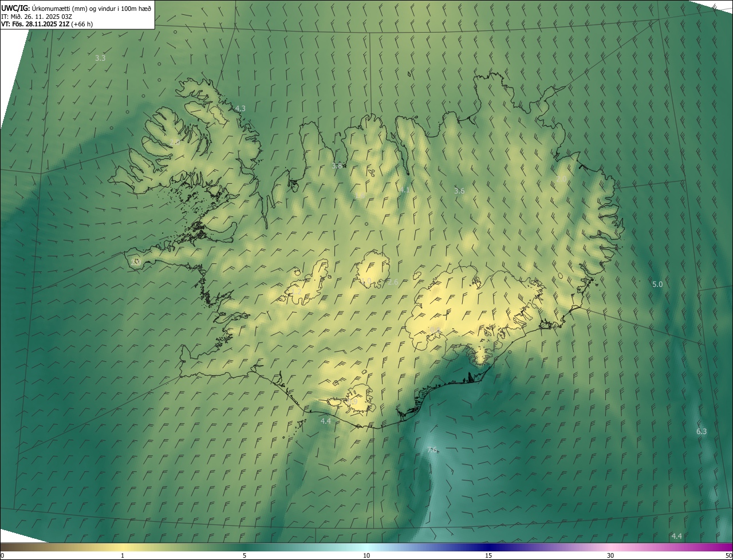Click the color scale at tick label 1
The height and width of the screenshot is (560, 733).
(x=123, y=555)
